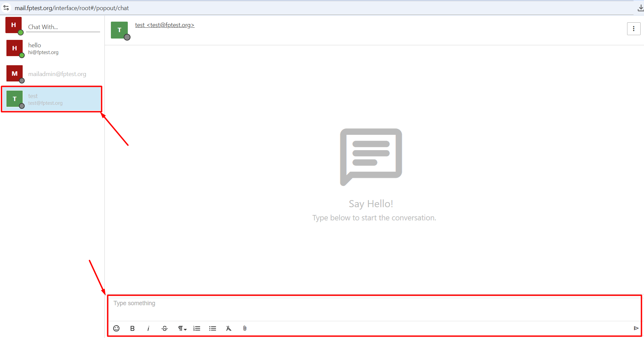
Task: Open the three-dot chat options menu
Action: pyautogui.click(x=634, y=29)
